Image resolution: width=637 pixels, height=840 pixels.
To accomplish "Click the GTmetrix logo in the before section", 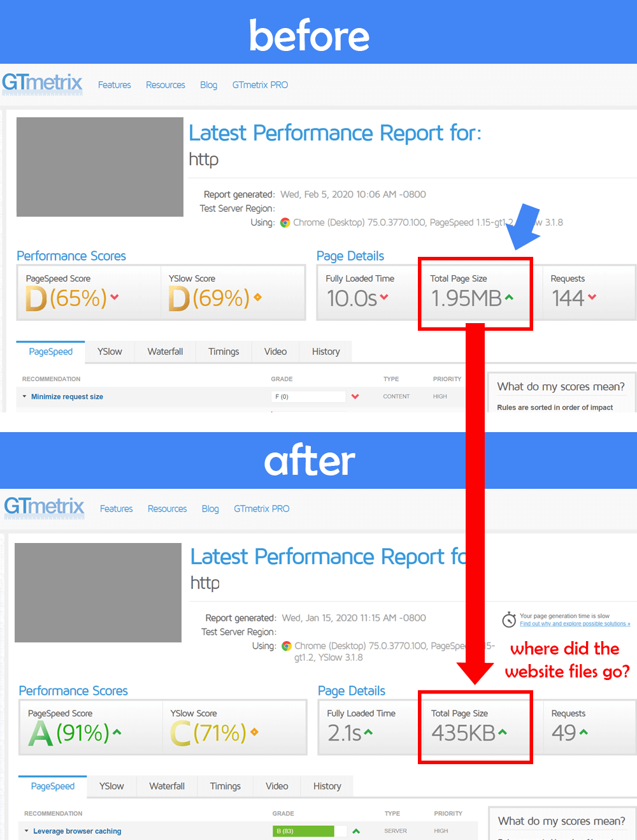I will 42,83.
